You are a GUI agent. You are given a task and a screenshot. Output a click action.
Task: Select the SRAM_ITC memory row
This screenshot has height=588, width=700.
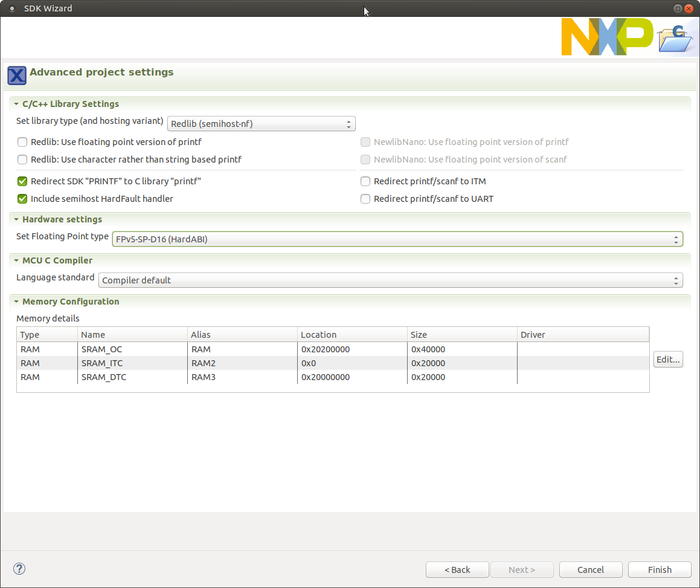click(x=333, y=363)
